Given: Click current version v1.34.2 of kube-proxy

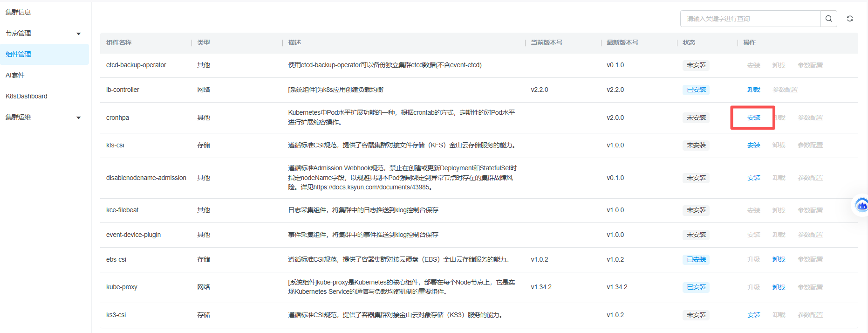Looking at the screenshot, I should (541, 287).
